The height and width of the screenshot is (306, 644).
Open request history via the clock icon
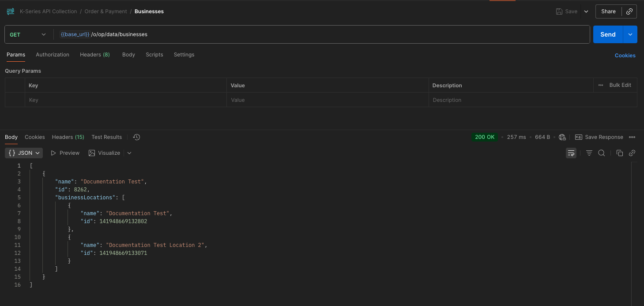pyautogui.click(x=136, y=137)
